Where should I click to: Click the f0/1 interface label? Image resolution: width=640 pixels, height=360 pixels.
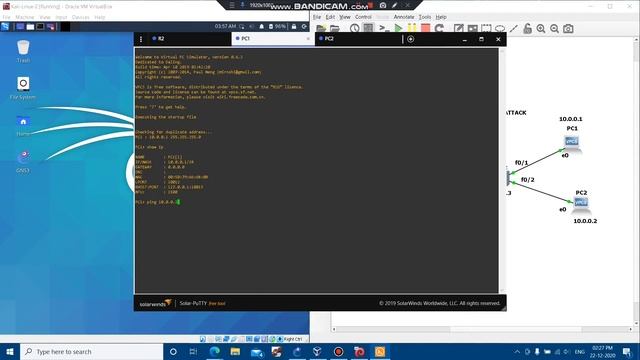[521, 162]
